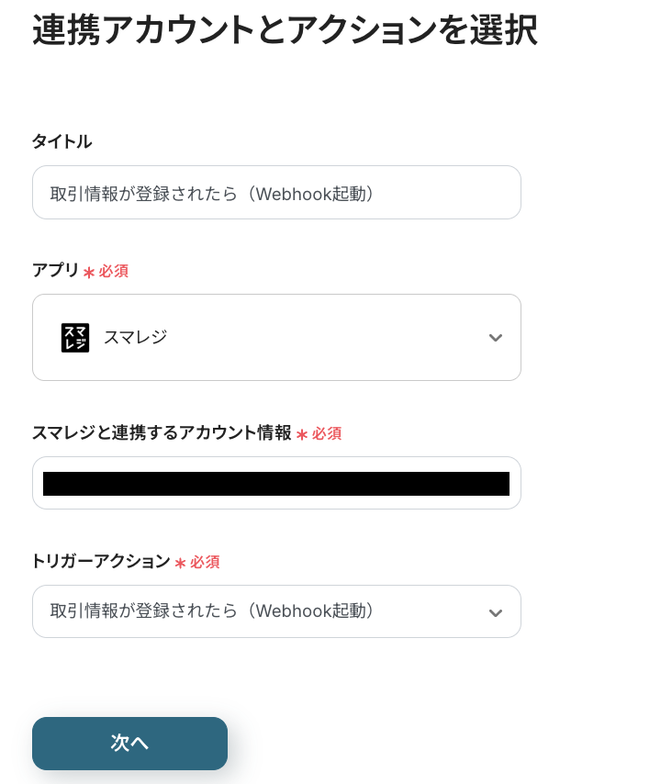Click the スマレジ app logo icon
This screenshot has width=672, height=784.
pos(75,337)
